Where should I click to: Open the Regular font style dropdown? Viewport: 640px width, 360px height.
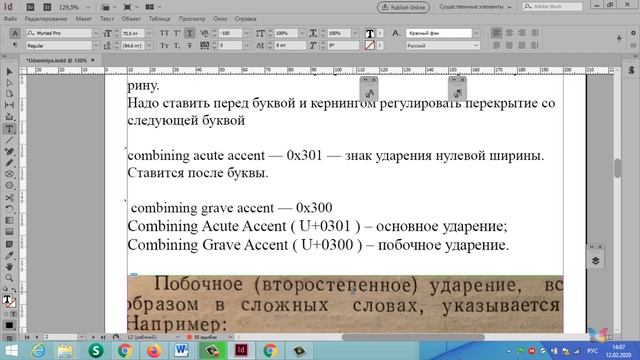96,46
